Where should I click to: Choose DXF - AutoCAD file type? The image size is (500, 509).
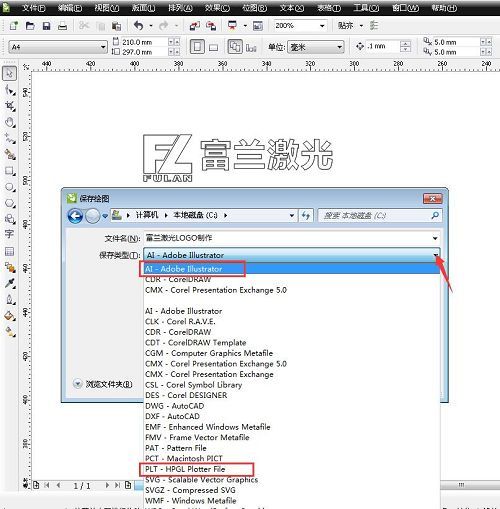click(x=173, y=416)
